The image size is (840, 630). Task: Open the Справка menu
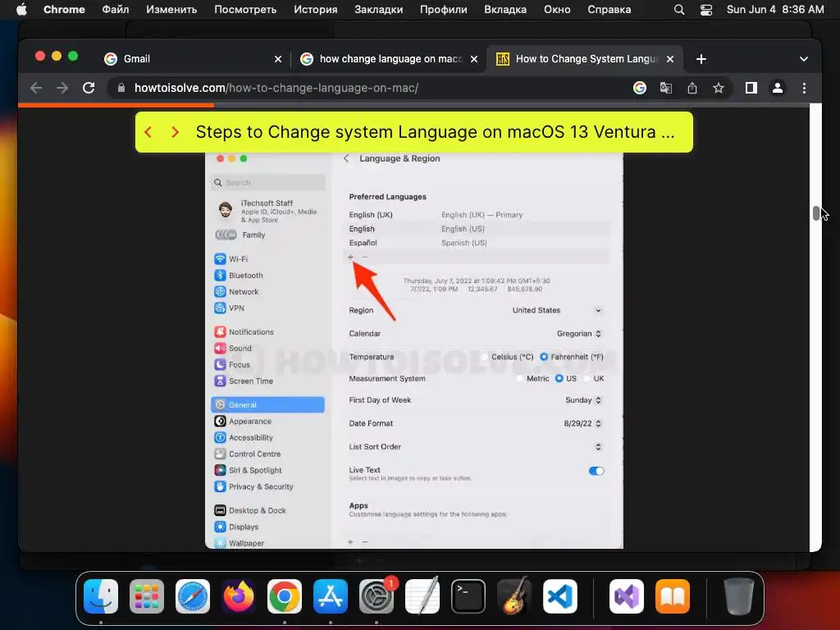[x=609, y=10]
